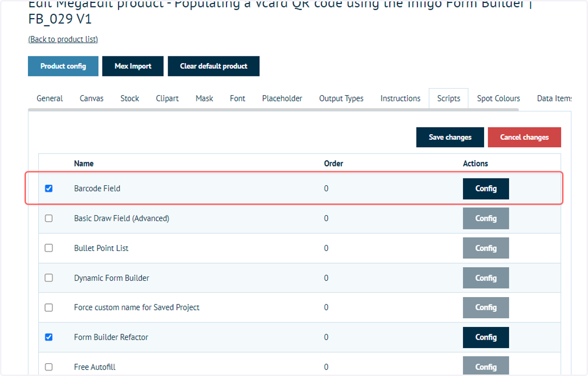Click the Order value for Dynamic Form Builder
This screenshot has height=376, width=588.
coord(326,278)
